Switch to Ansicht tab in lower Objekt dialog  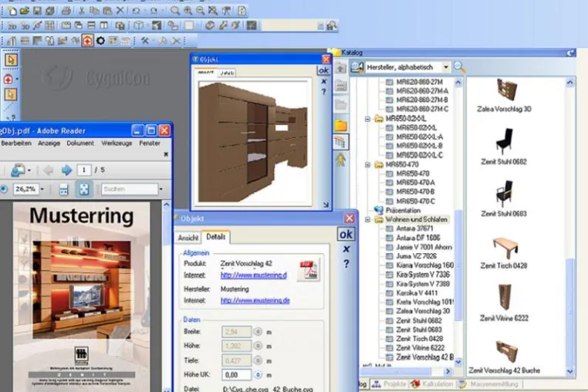click(188, 238)
